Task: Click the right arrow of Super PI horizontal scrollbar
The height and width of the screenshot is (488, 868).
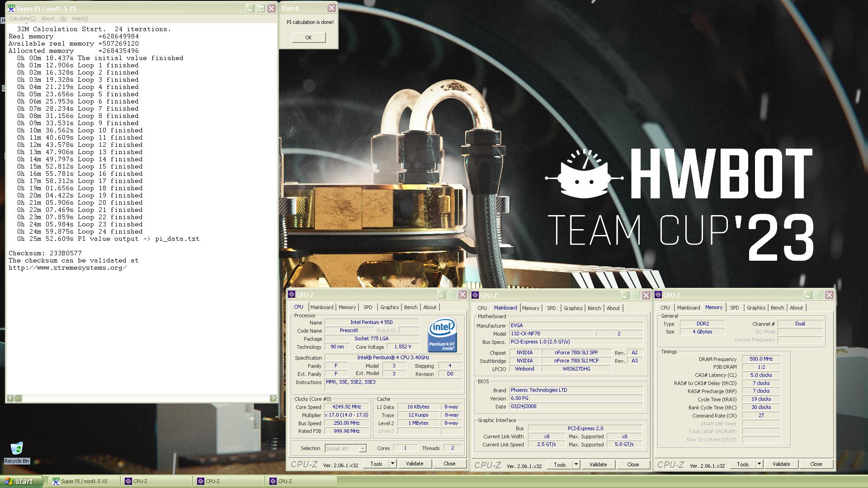Action: click(x=273, y=398)
